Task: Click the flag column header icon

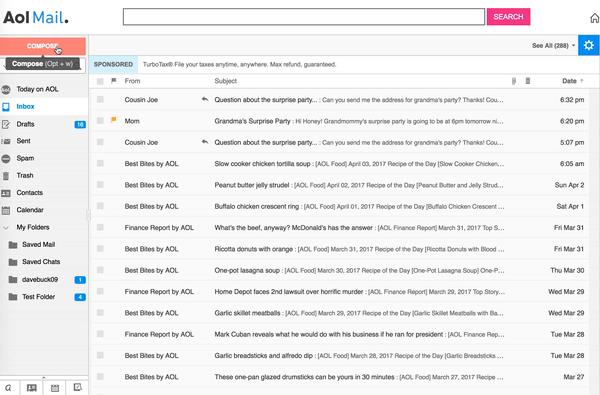Action: coord(114,81)
